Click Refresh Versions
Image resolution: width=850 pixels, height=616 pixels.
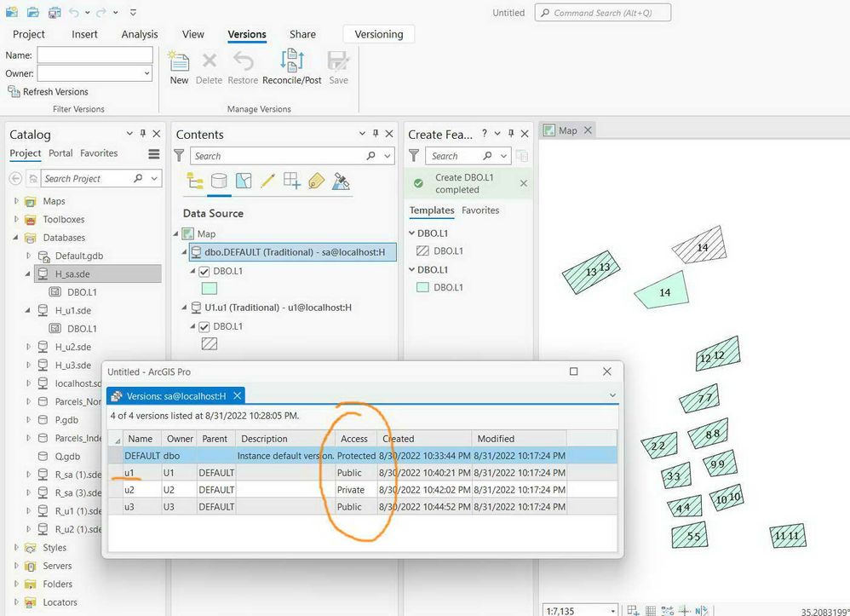(x=49, y=92)
